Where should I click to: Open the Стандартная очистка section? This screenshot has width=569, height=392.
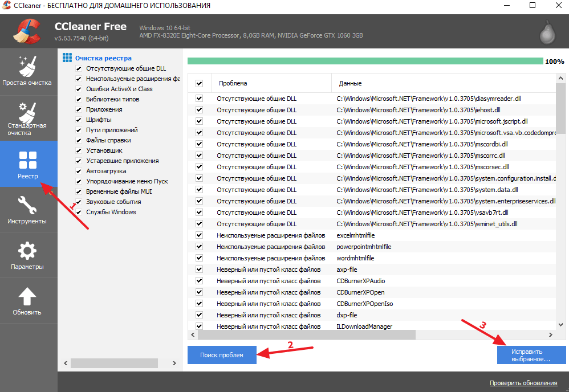27,118
